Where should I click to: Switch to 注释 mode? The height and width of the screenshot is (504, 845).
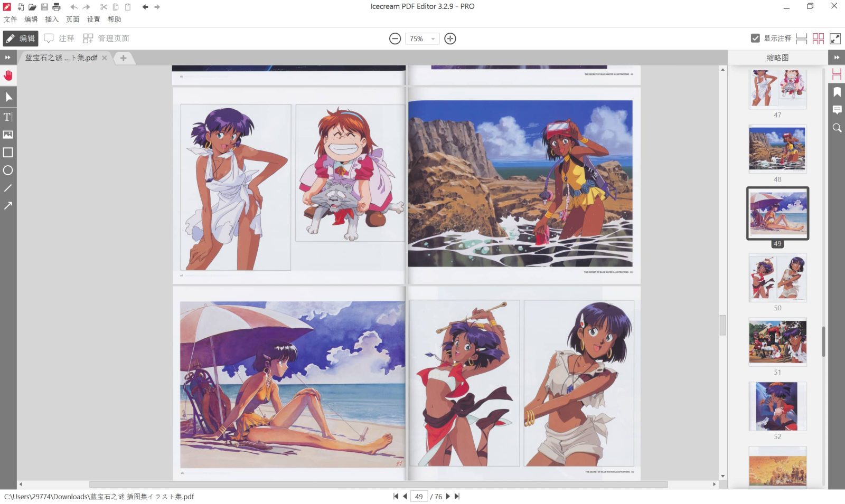pos(59,39)
